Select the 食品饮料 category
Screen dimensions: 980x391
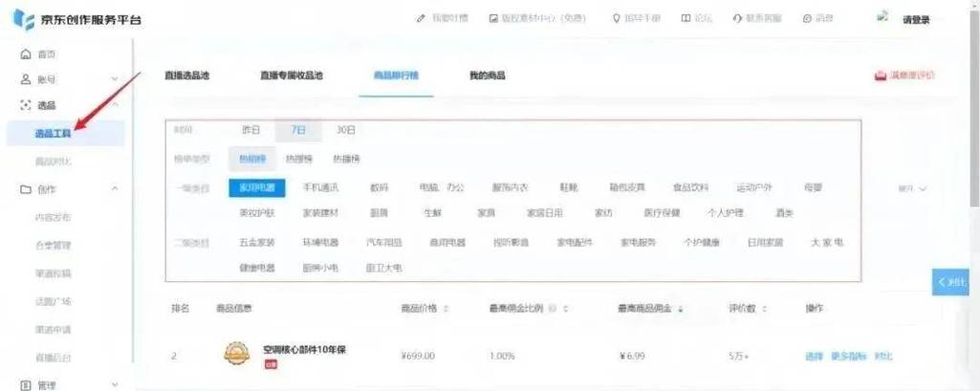click(690, 188)
